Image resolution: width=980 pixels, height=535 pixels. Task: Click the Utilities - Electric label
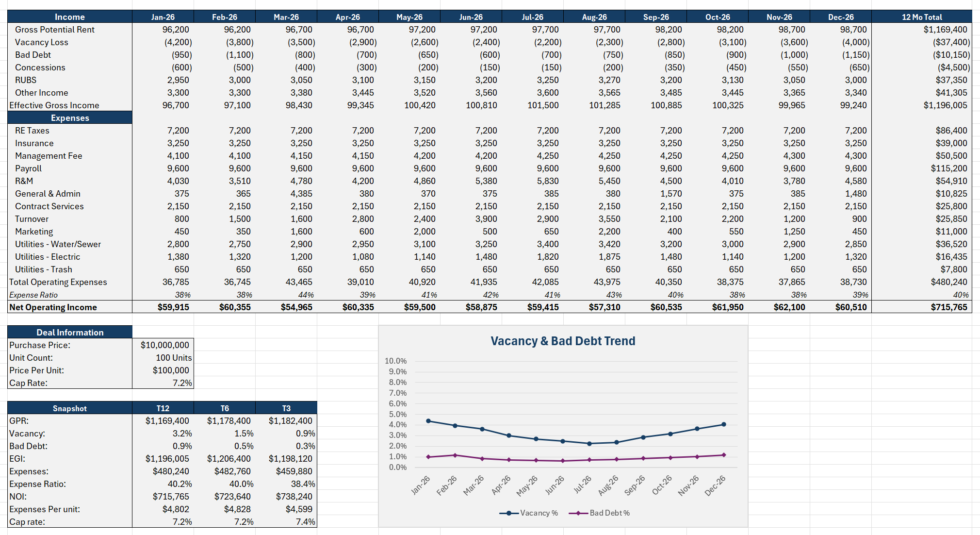click(48, 257)
